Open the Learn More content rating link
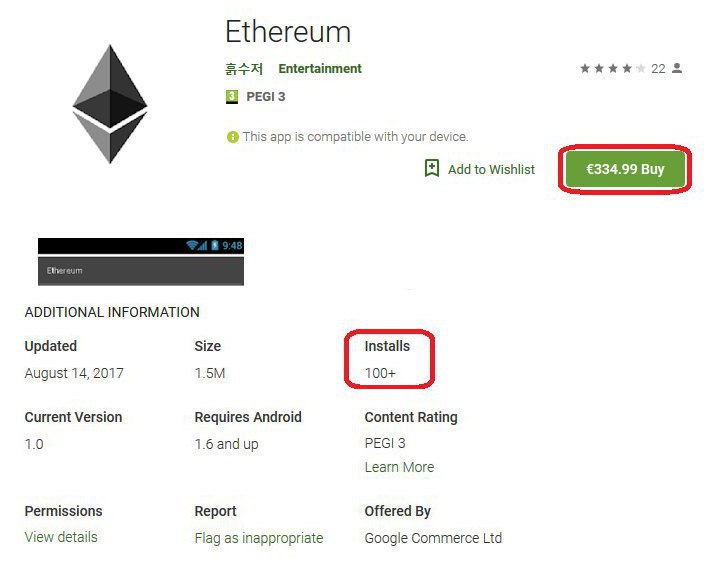This screenshot has width=710, height=562. (399, 467)
